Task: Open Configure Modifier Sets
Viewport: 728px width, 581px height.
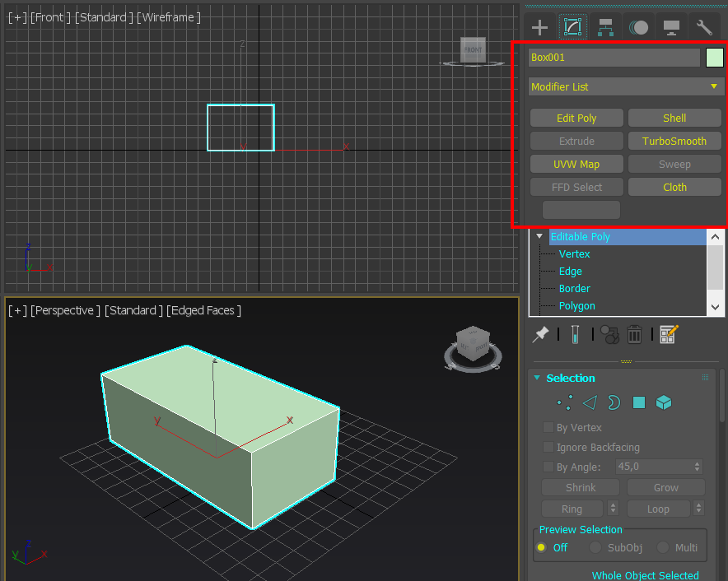Action: pyautogui.click(x=668, y=334)
